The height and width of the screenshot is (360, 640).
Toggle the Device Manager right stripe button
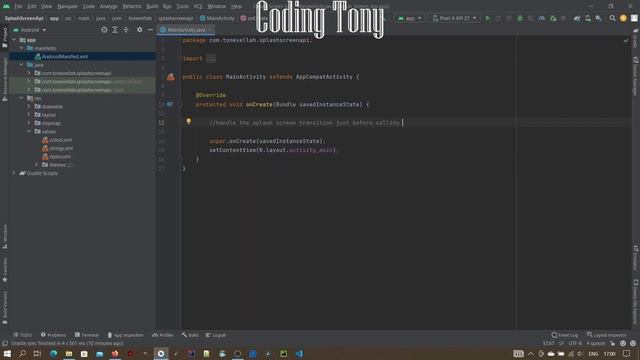pos(636,76)
